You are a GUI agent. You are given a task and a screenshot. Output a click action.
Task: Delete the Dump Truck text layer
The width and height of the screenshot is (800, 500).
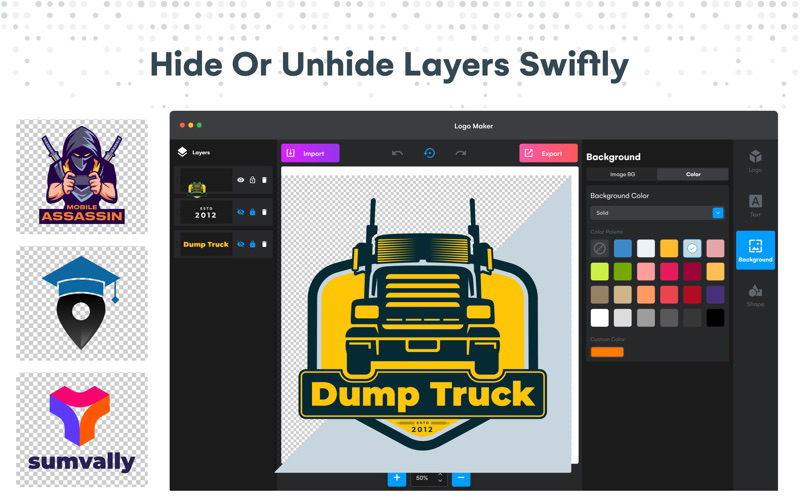[x=264, y=244]
